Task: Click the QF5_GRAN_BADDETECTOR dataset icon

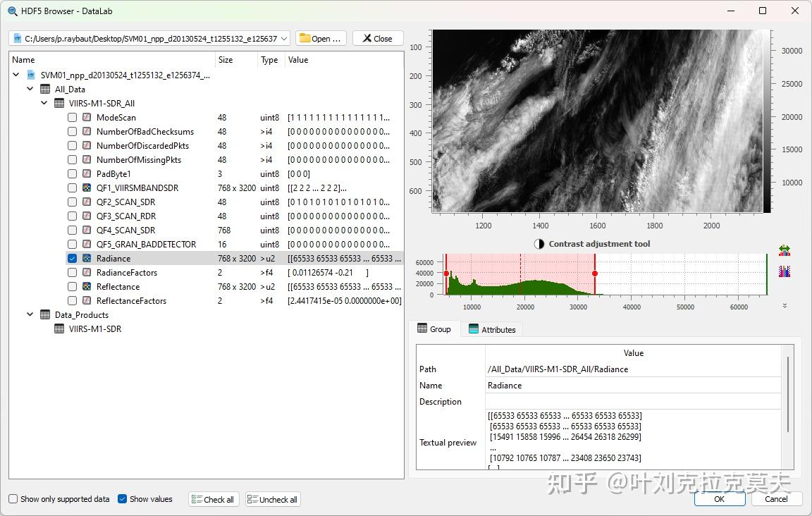Action: [x=87, y=244]
